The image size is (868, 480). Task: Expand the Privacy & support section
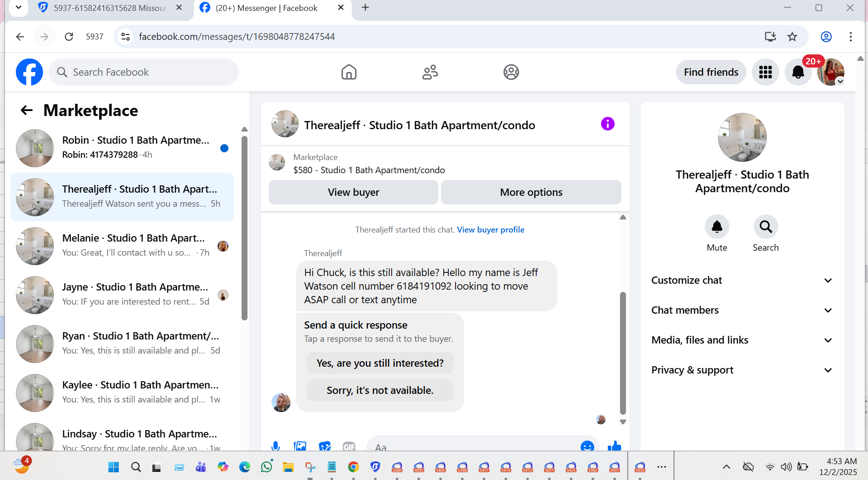(x=742, y=370)
